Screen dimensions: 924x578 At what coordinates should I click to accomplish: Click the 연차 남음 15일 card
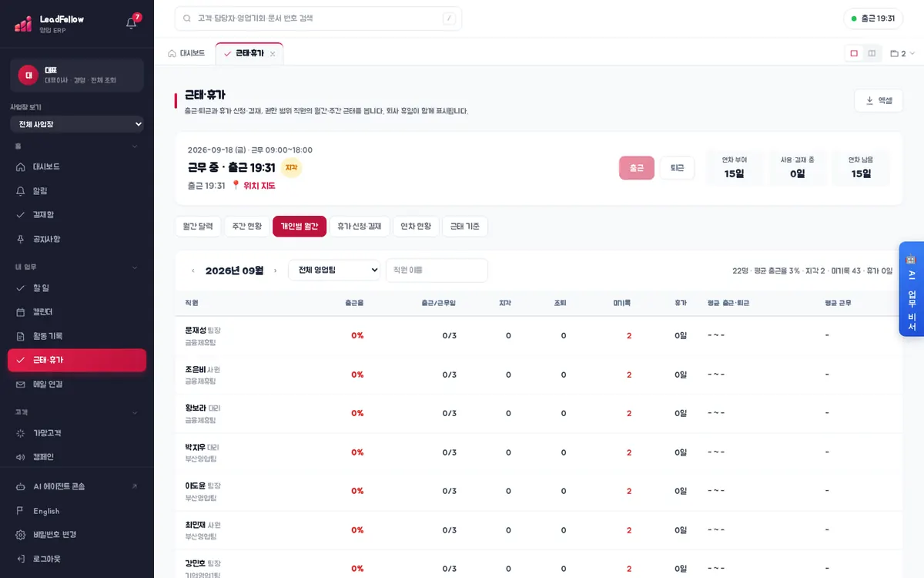coord(861,168)
